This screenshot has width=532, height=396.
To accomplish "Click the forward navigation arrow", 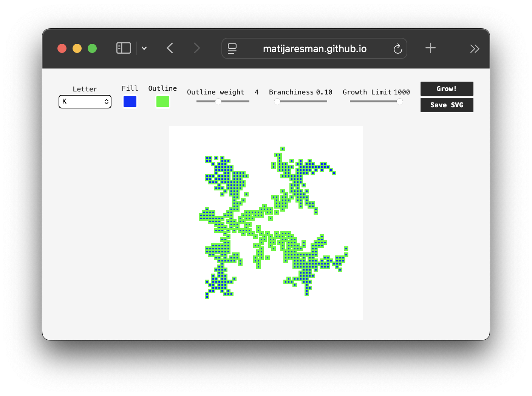I will tap(196, 48).
